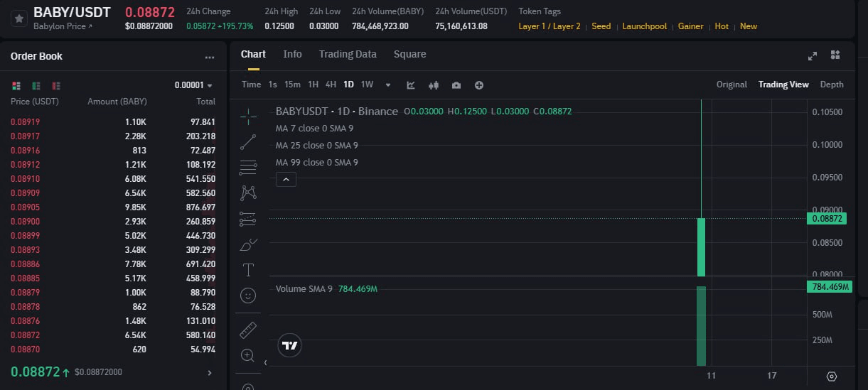Screen dimensions: 868x390
Task: Select the 1H interval
Action: [x=313, y=85]
